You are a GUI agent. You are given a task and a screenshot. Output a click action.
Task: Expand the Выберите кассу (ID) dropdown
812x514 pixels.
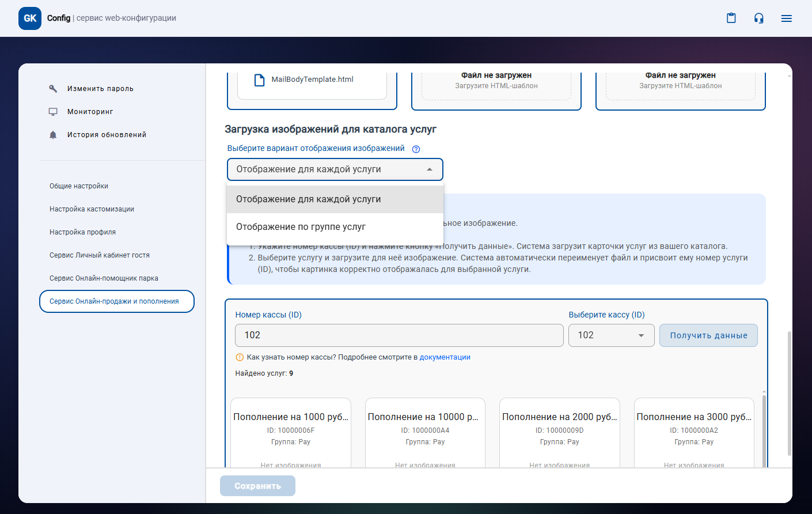[x=611, y=335]
